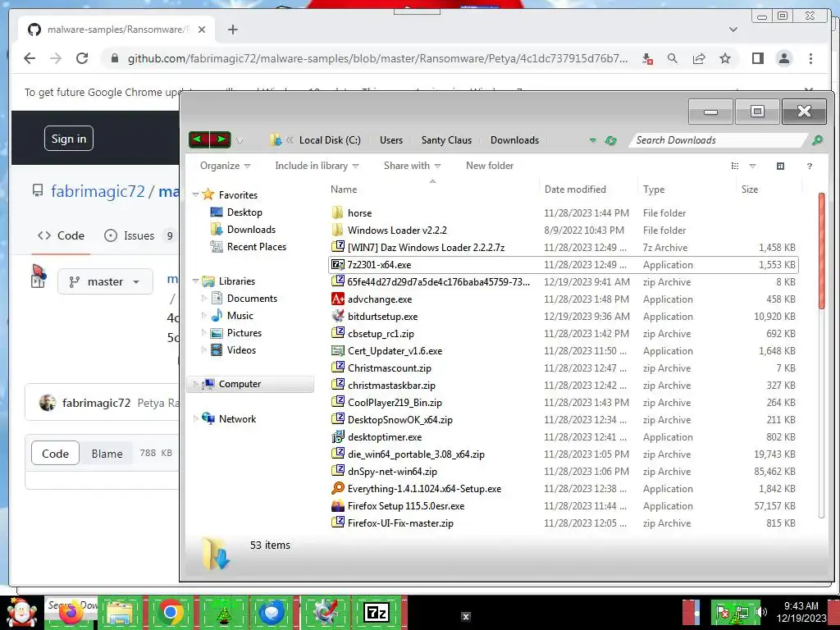Select the bitdurtsetup.exe icon
The height and width of the screenshot is (630, 840).
pyautogui.click(x=337, y=316)
